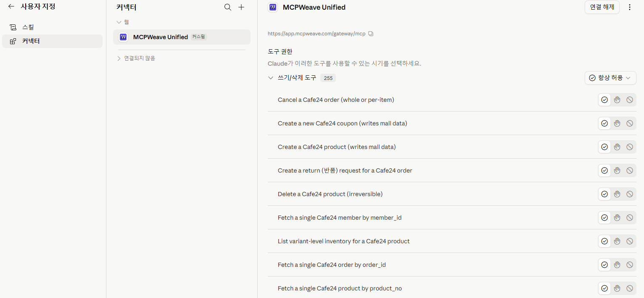Collapse the 쓰기/삭제 도구 section
Screen dimensions: 644x298
[271, 78]
